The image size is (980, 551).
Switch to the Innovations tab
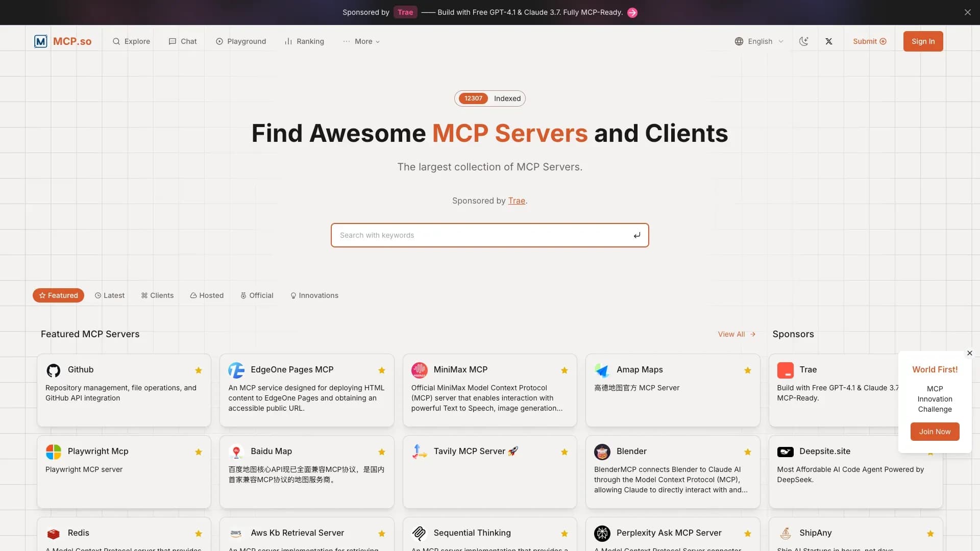click(x=314, y=295)
